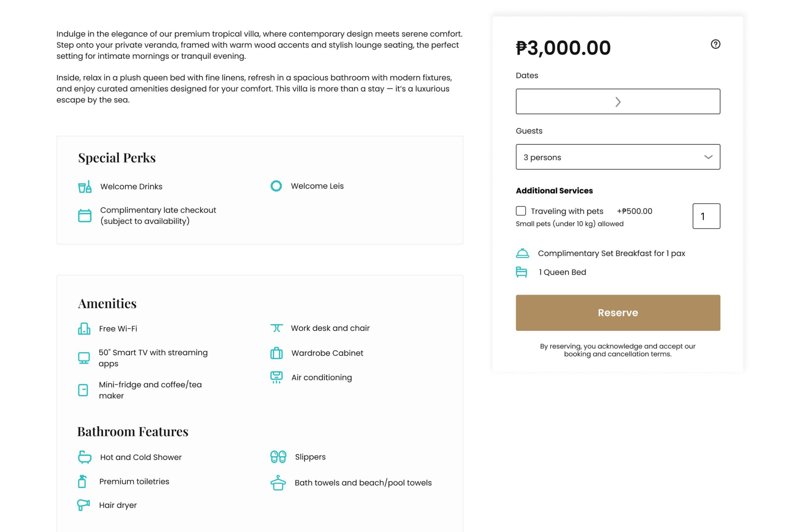
Task: Click the breakfast cloche icon
Action: point(522,253)
